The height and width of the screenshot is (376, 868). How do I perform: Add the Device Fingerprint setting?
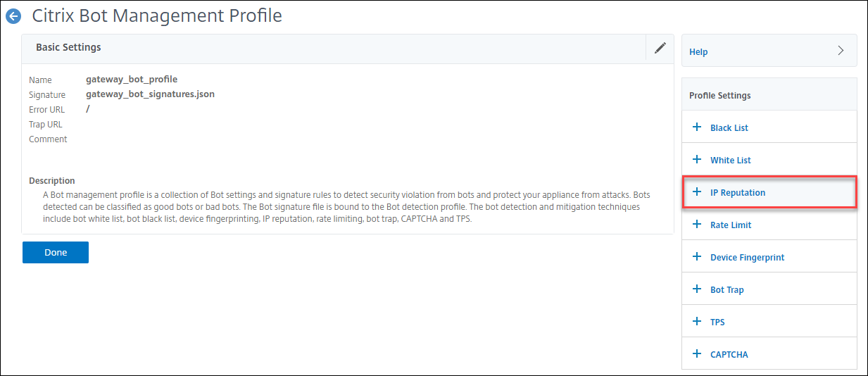(x=747, y=257)
